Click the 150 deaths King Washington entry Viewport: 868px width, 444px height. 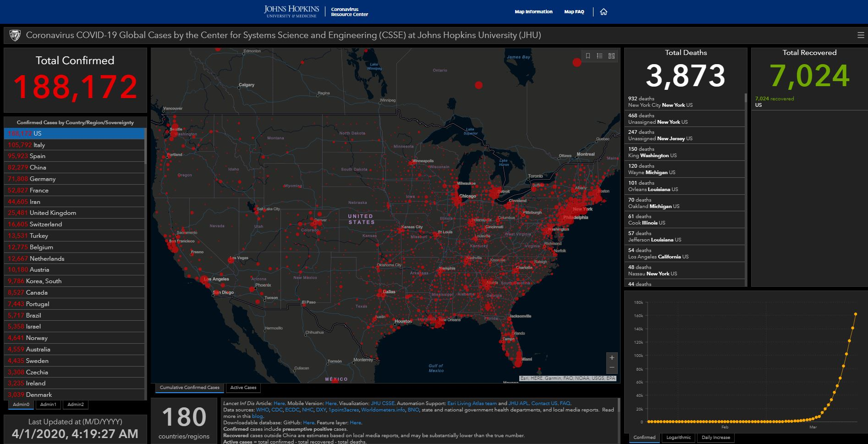pos(685,152)
